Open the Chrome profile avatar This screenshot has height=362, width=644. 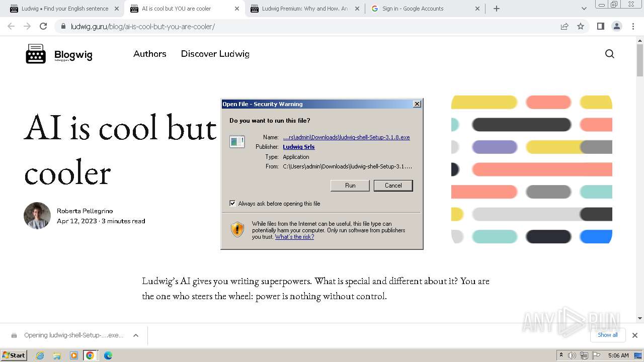616,26
